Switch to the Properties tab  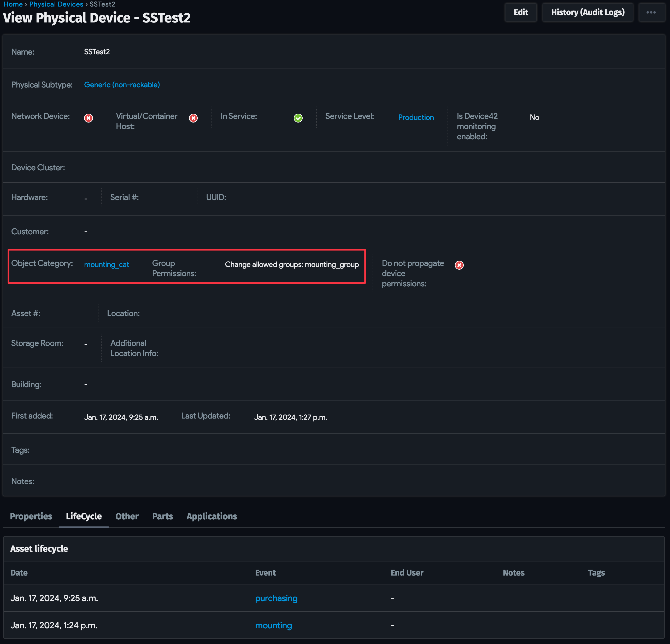pos(31,517)
